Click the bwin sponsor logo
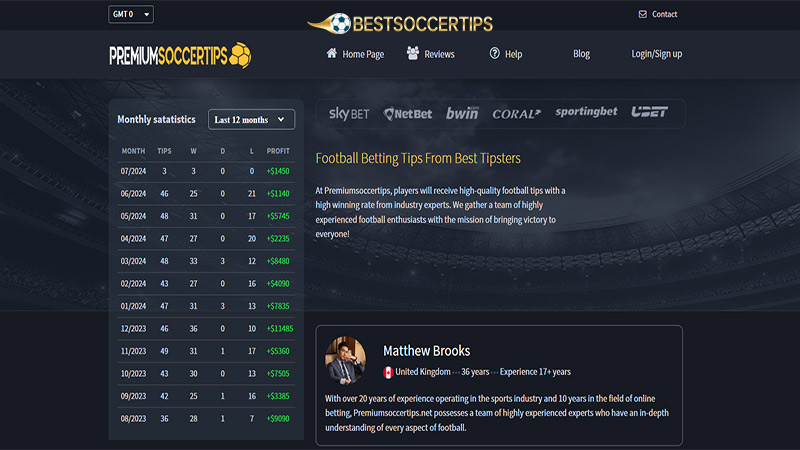800x450 pixels. click(462, 113)
